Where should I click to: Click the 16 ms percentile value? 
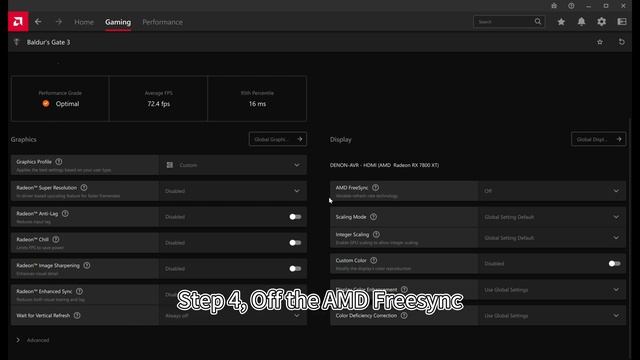coord(257,104)
